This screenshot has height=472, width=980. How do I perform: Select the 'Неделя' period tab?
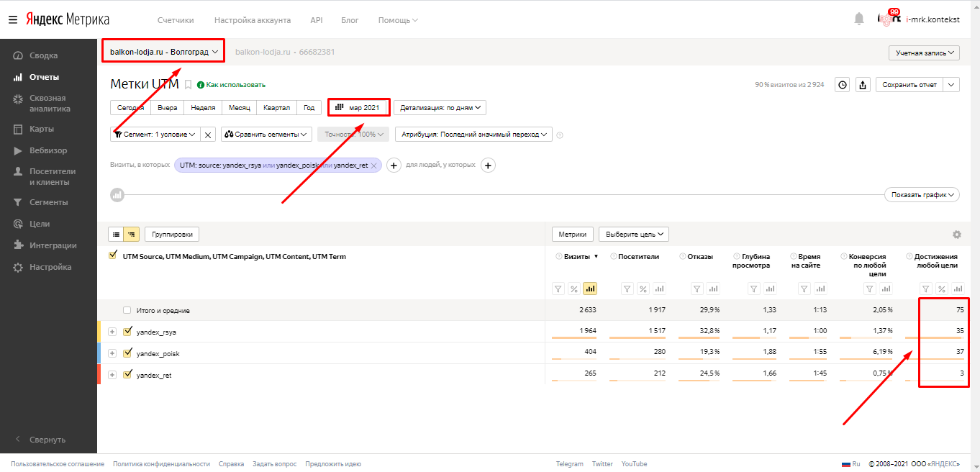click(204, 107)
